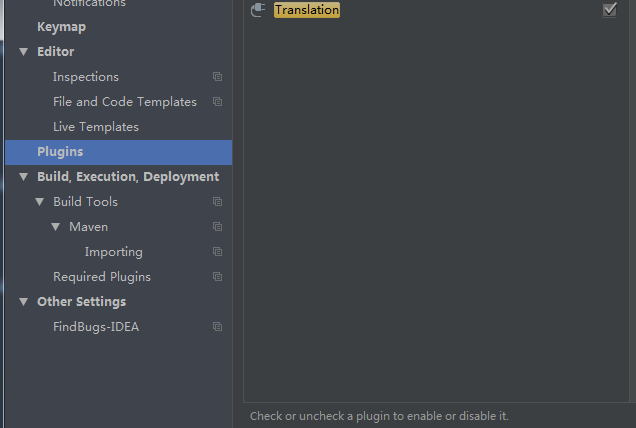Image resolution: width=636 pixels, height=428 pixels.
Task: Select the Plugins settings entry
Action: [118, 152]
